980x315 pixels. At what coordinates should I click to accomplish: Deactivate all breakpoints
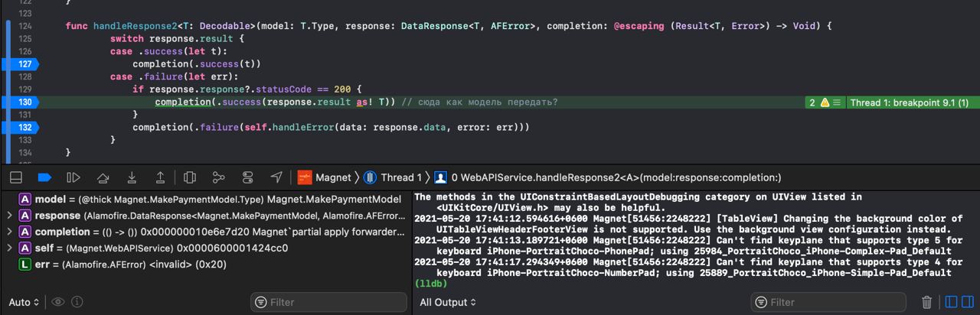click(44, 177)
